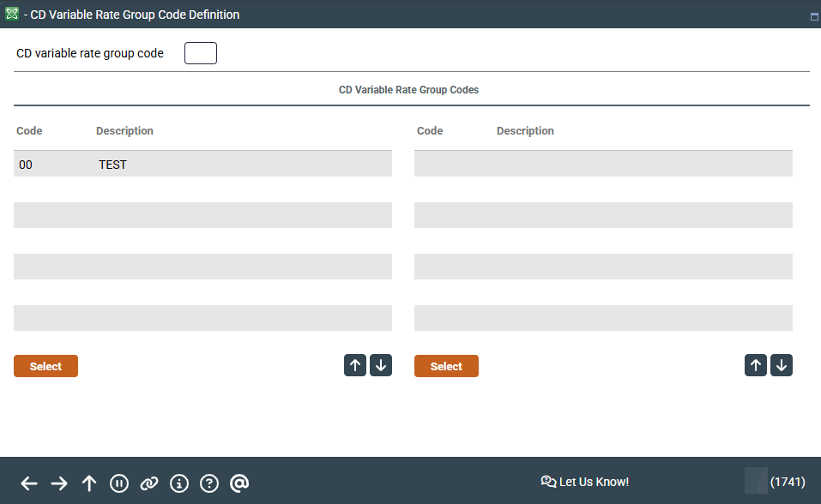Focus the CD variable rate group code field
Image resolution: width=821 pixels, height=504 pixels.
coord(201,53)
